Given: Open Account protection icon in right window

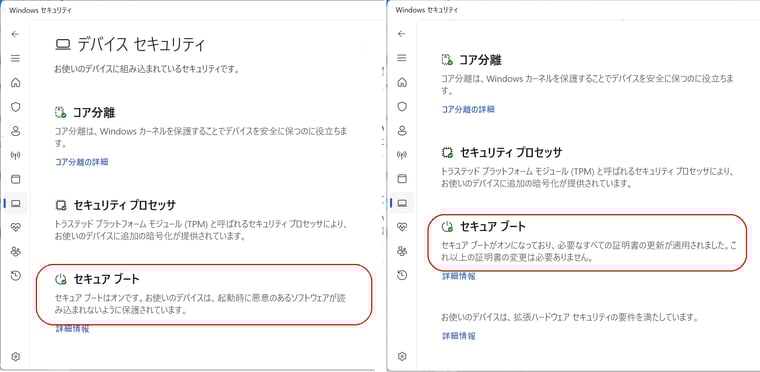Looking at the screenshot, I should (x=401, y=130).
